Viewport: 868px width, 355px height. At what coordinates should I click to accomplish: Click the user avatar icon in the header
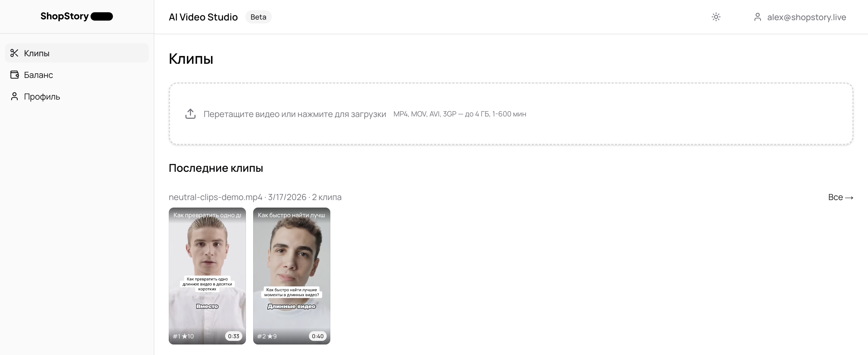[x=757, y=17]
